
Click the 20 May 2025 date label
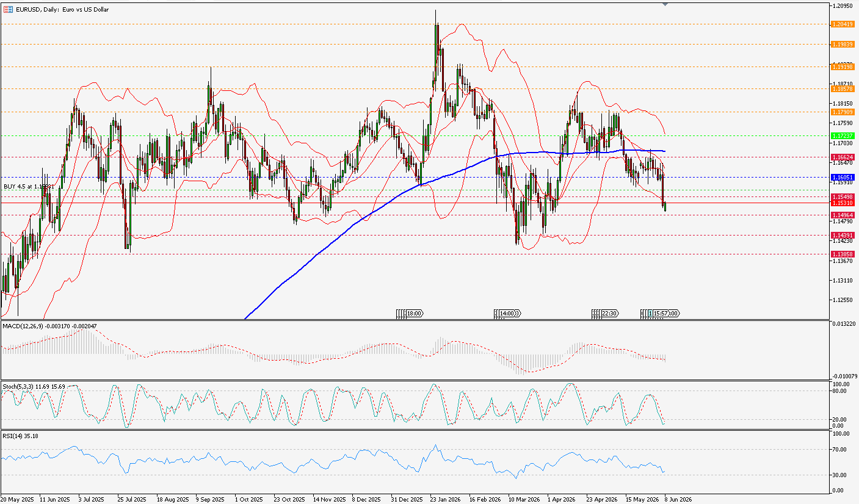click(16, 499)
